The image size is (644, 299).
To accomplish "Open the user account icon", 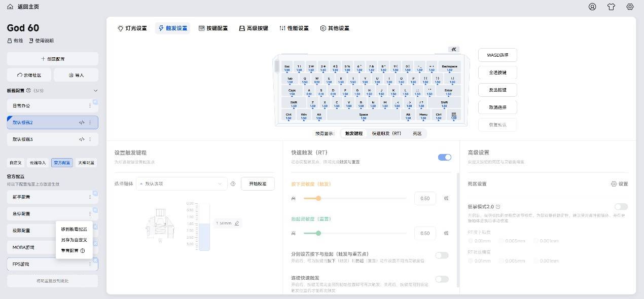I will point(592,7).
